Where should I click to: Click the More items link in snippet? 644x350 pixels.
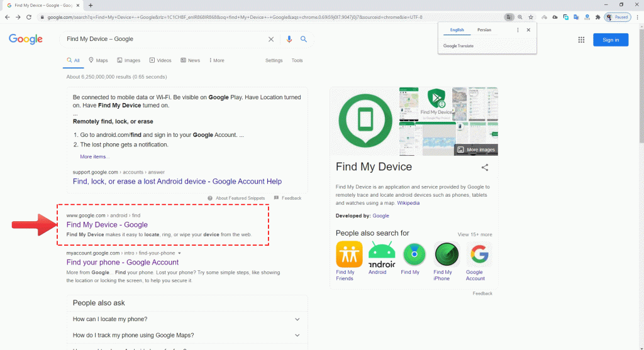(x=94, y=156)
